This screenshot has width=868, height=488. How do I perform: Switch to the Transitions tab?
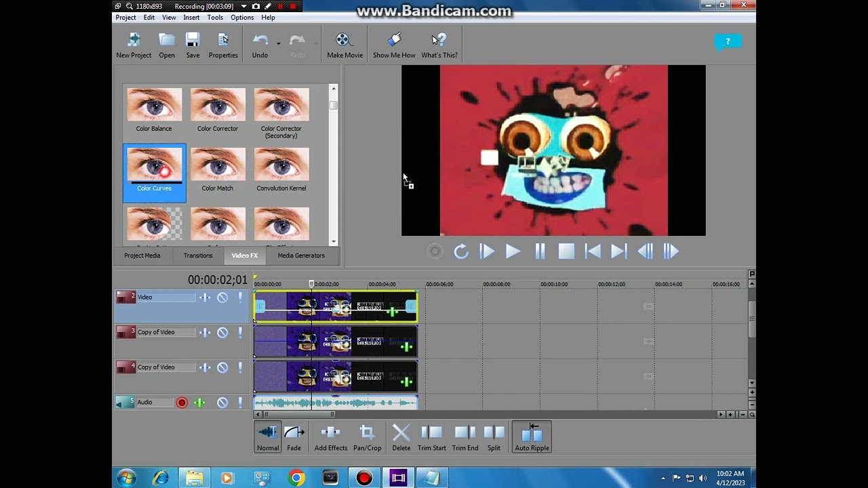pos(198,256)
